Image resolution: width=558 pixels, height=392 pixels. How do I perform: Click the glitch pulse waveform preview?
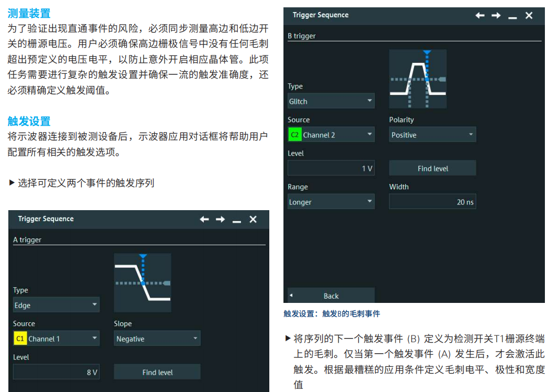(418, 79)
